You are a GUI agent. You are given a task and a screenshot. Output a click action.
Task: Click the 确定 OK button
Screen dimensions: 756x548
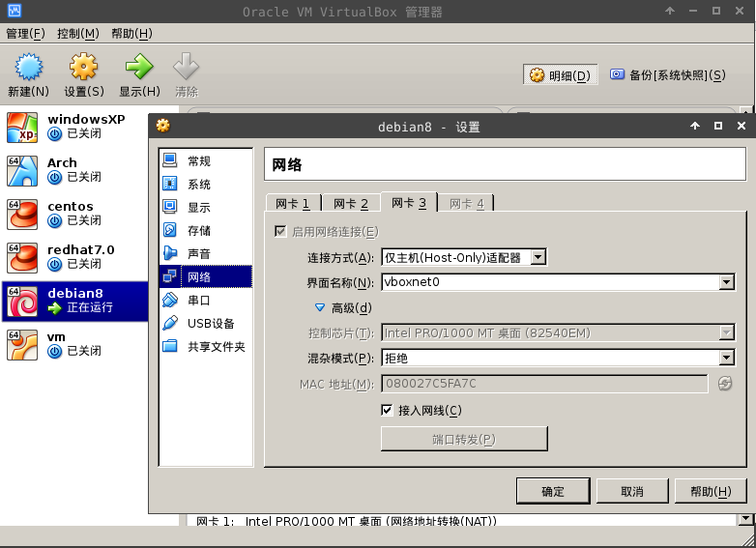(553, 491)
